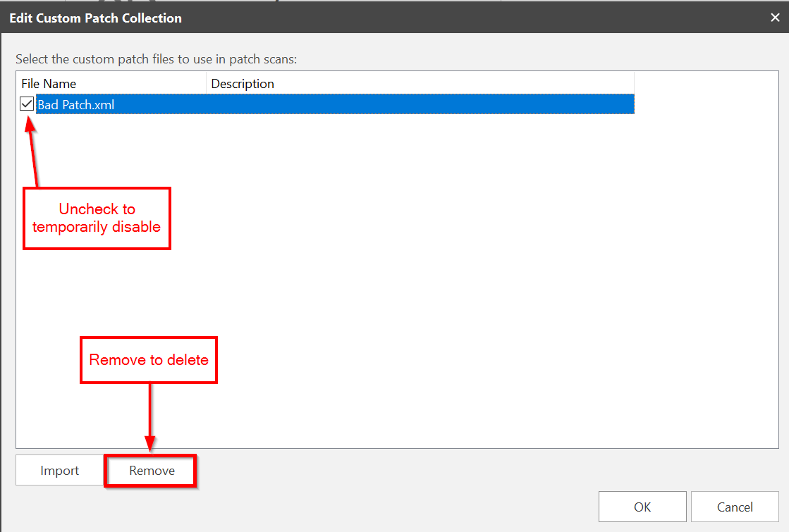This screenshot has width=789, height=532.
Task: Uncheck the Bad Patch.xml checkbox
Action: [x=27, y=105]
